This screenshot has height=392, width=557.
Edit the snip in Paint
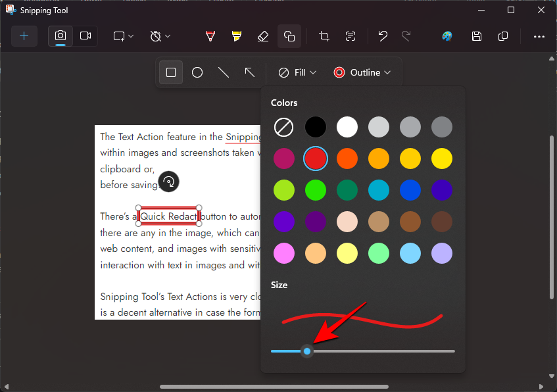click(x=447, y=36)
